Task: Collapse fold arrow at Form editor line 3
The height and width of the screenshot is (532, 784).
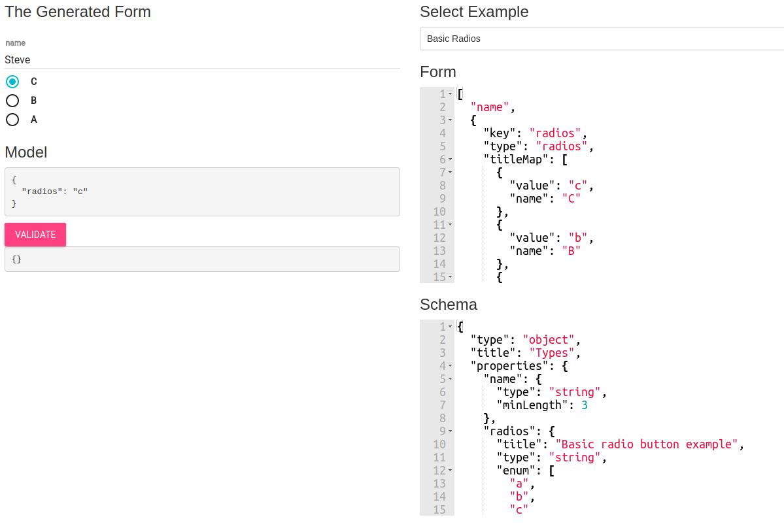Action: [x=451, y=120]
